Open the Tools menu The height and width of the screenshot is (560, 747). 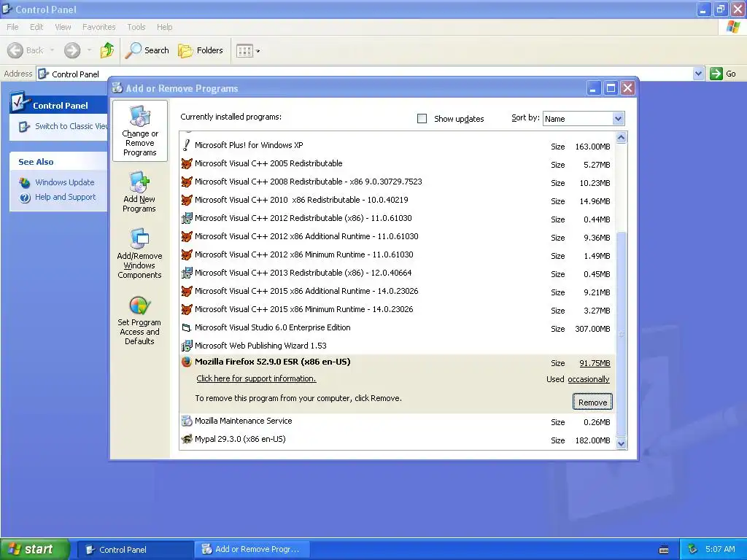pos(136,27)
